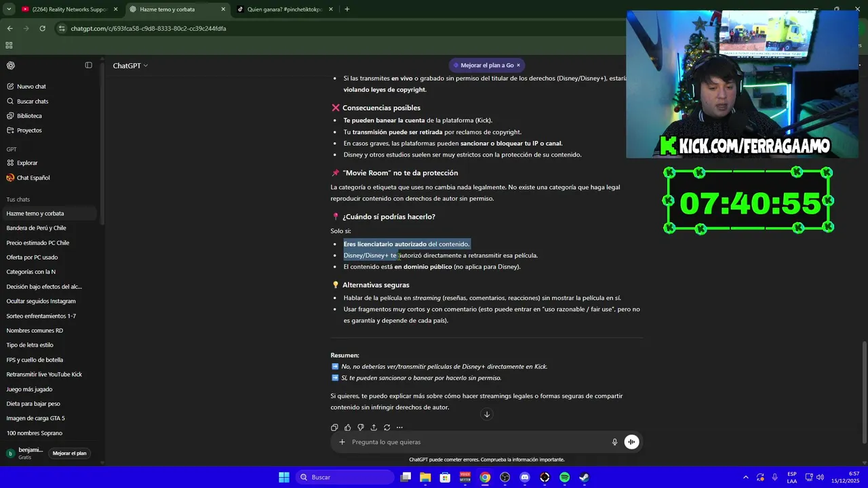Regenerate the response
Viewport: 868px width, 488px height.
387,428
